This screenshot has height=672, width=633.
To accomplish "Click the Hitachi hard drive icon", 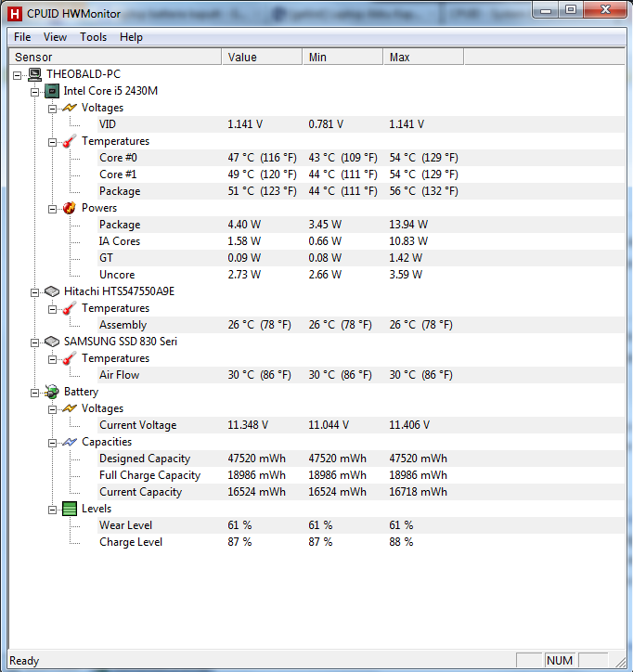I will coord(52,291).
